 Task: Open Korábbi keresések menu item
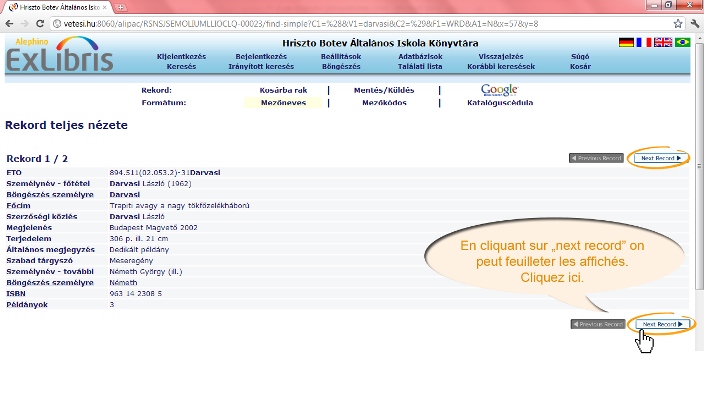coord(501,66)
